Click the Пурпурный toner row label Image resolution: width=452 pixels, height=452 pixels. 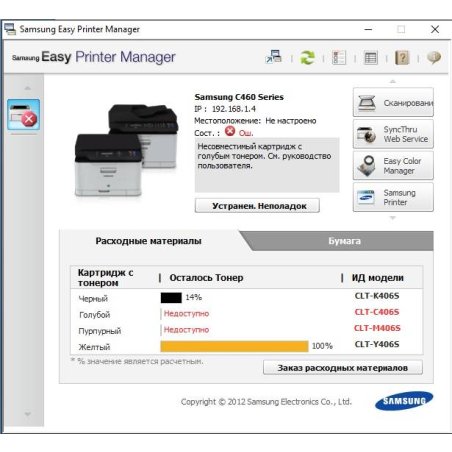pyautogui.click(x=100, y=331)
